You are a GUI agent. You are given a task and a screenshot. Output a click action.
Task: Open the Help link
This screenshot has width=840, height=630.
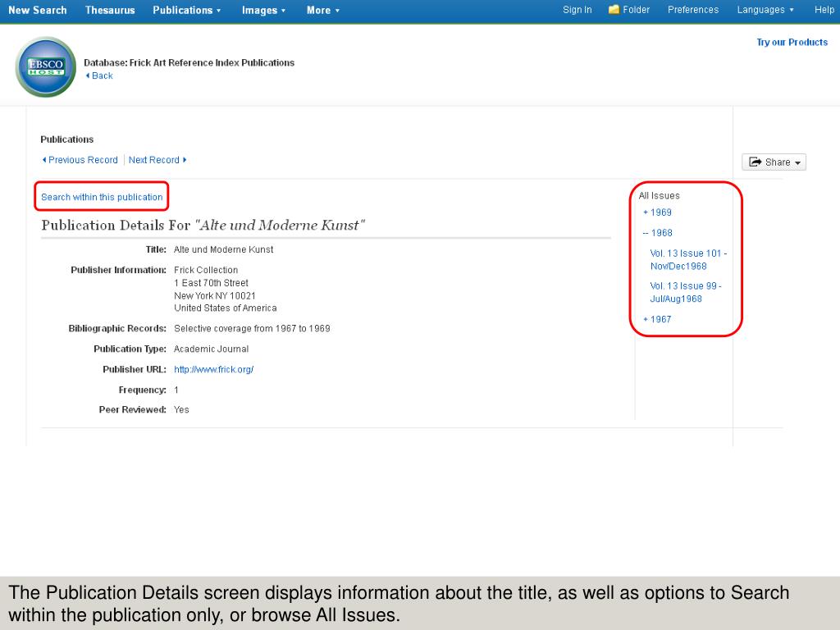tap(824, 10)
